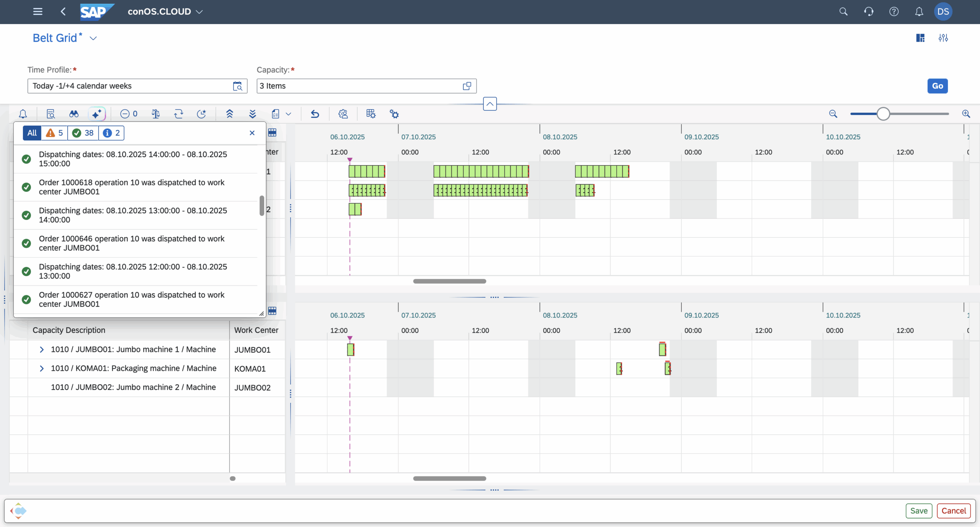The width and height of the screenshot is (980, 527).
Task: Click the zoom level slider handle
Action: pos(883,114)
